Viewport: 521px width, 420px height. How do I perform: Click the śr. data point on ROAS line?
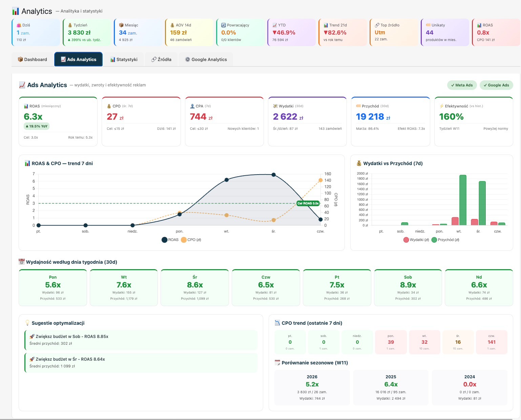(x=273, y=175)
